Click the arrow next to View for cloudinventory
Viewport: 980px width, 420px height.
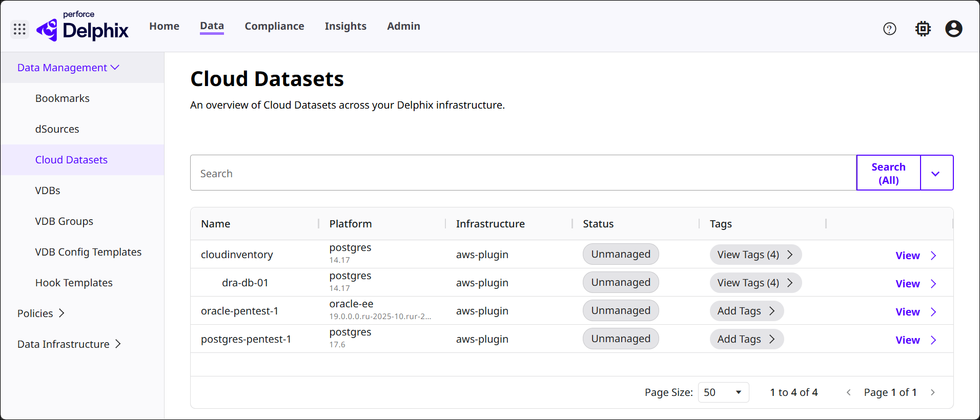933,256
